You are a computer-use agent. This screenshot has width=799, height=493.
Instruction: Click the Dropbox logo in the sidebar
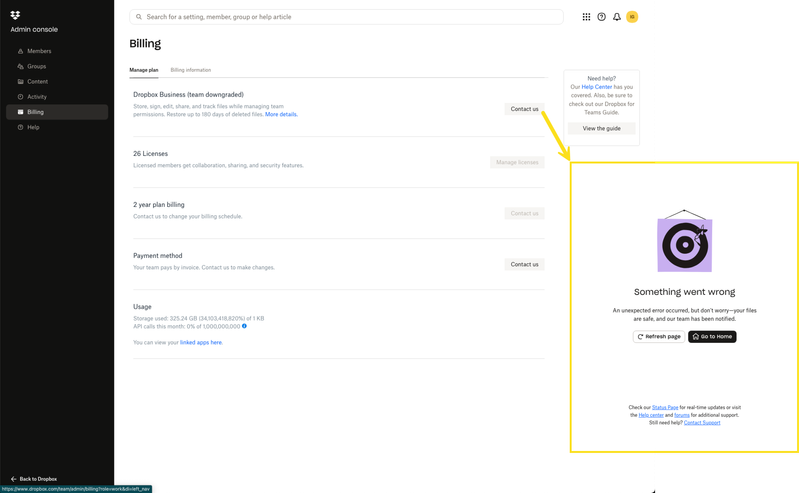(15, 14)
